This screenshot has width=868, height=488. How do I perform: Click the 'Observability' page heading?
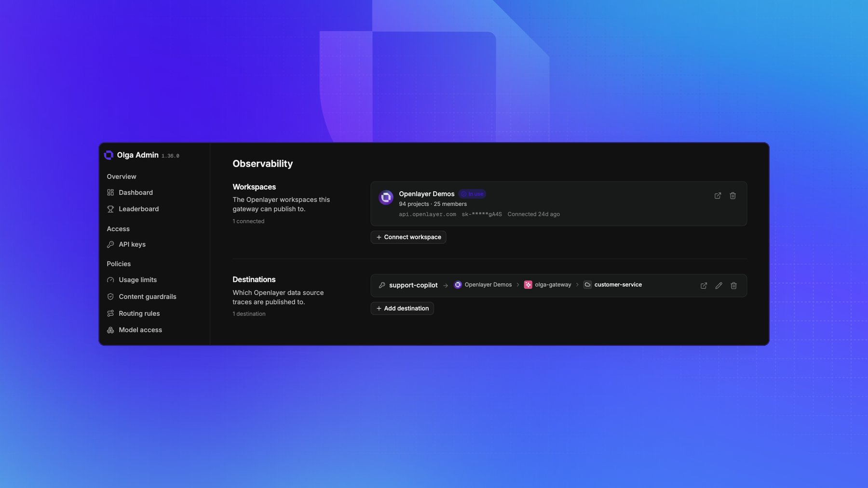[x=263, y=164]
